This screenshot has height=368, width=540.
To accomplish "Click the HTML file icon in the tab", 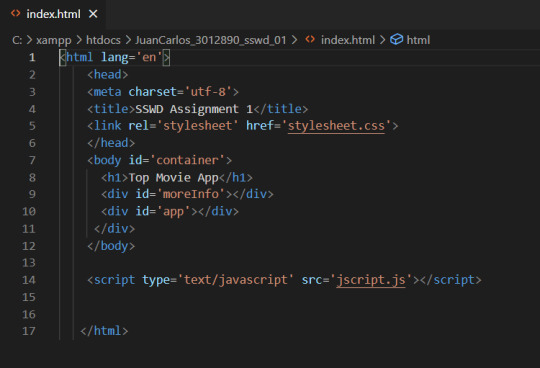I will (15, 13).
